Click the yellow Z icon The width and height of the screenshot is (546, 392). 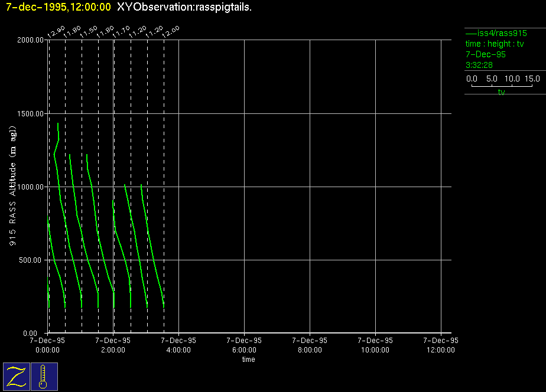tap(17, 377)
